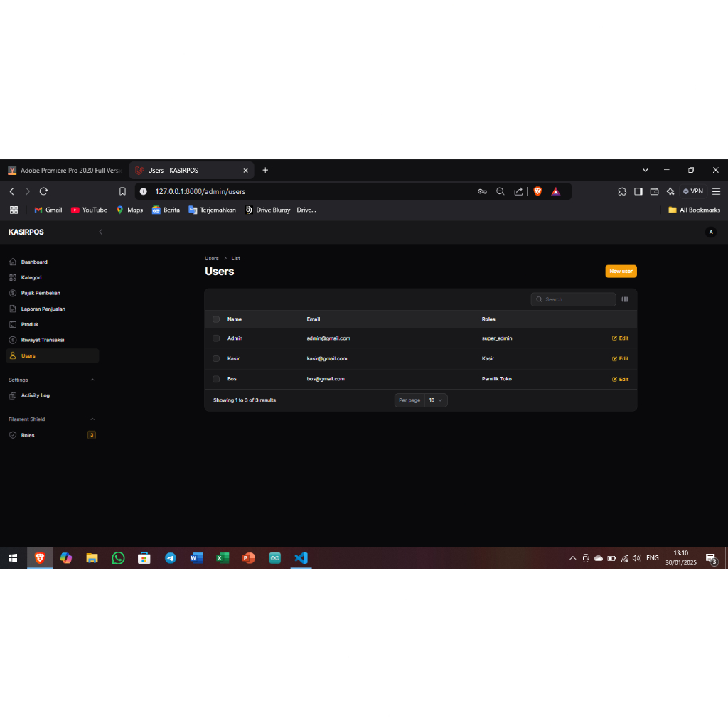The width and height of the screenshot is (728, 728).
Task: Open Brave Wallet icon
Action: pyautogui.click(x=654, y=191)
